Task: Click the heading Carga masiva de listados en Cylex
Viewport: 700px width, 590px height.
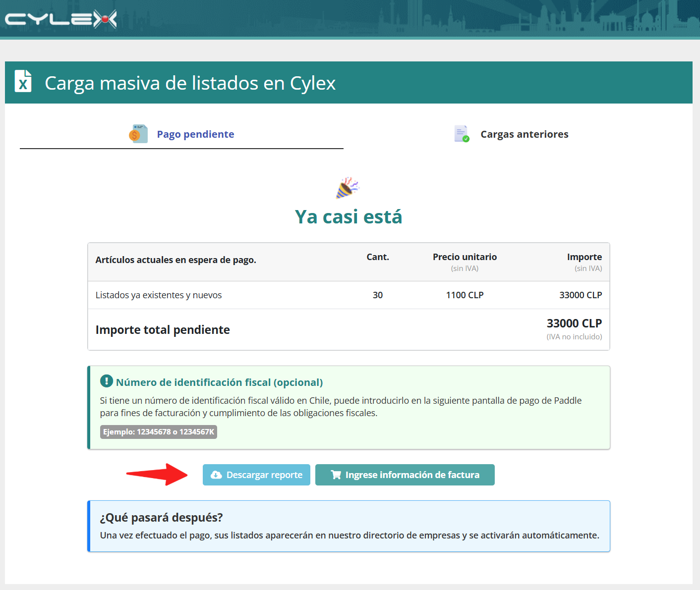Action: coord(190,83)
